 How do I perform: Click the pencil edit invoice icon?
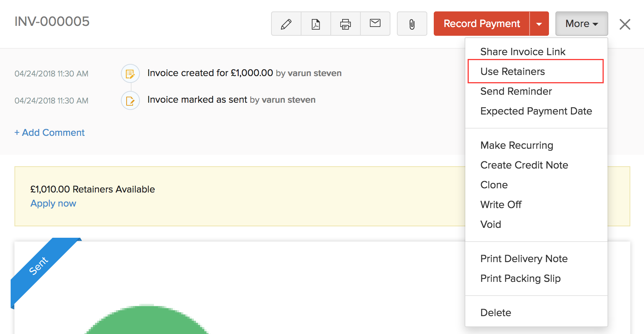click(286, 24)
